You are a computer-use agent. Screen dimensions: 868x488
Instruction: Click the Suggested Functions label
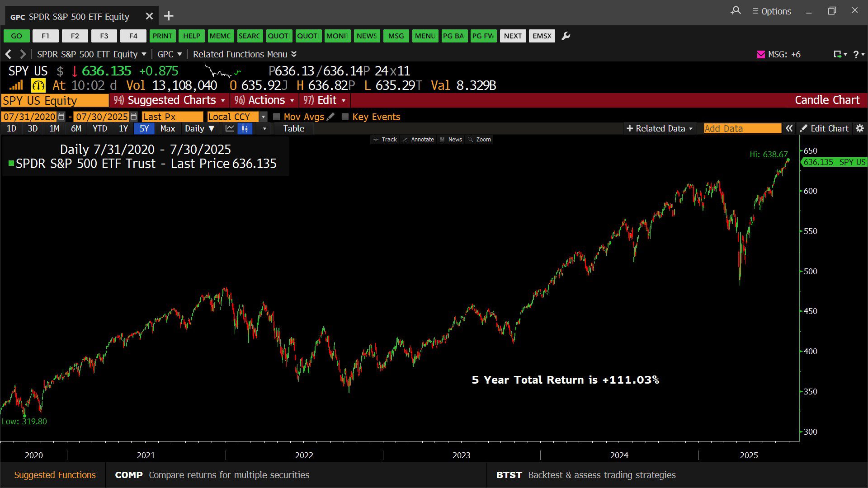click(x=55, y=475)
